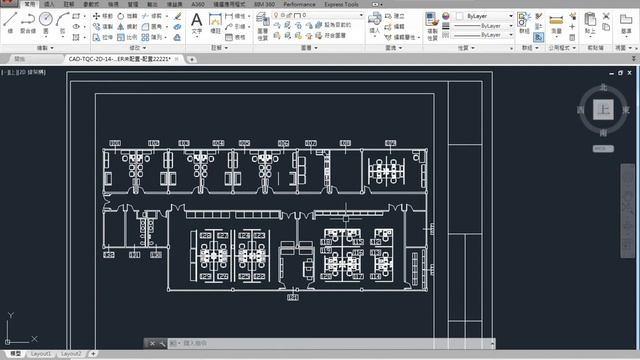Activate the Move tool

[102, 16]
